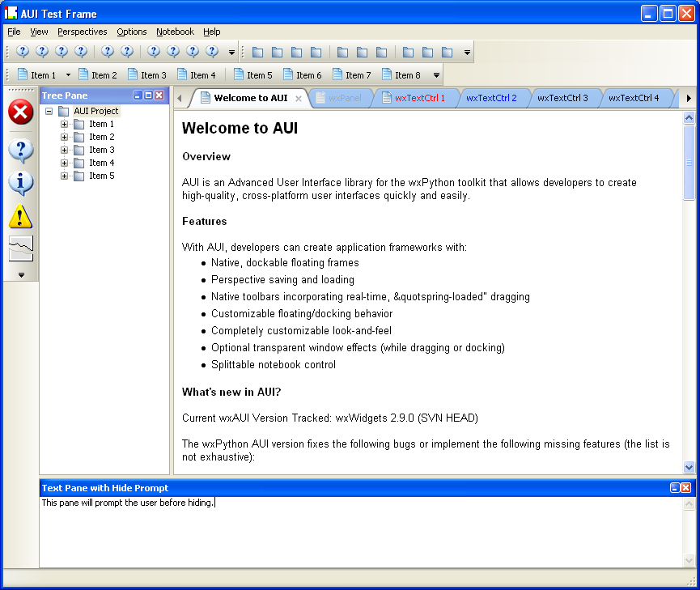700x590 pixels.
Task: Click the yellow warning icon in left toolbar
Action: click(20, 216)
